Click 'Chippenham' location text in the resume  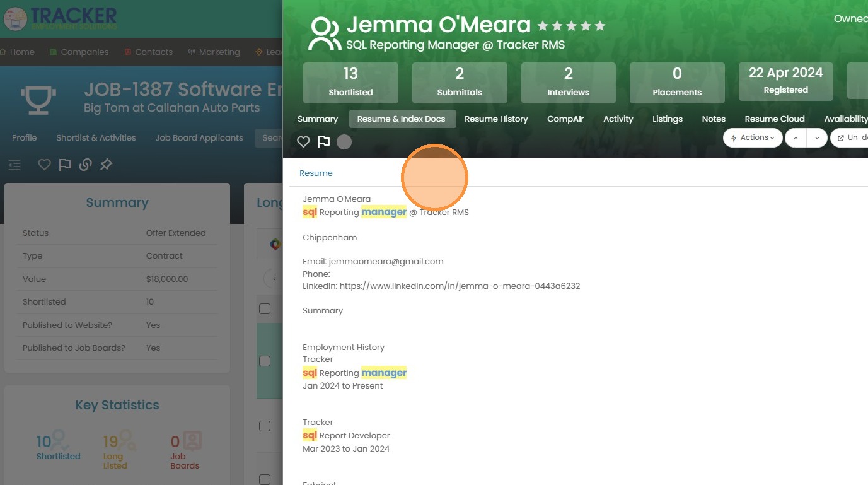[x=330, y=237]
